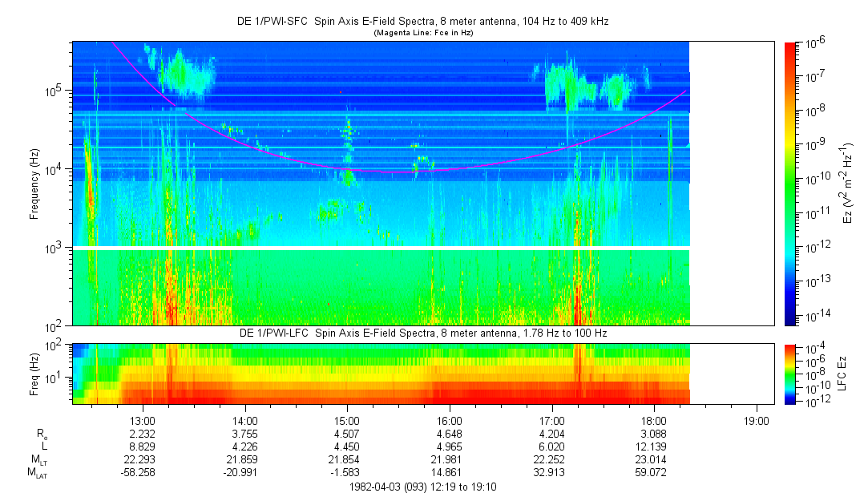Click the date range 1982-04-03 caption
868x497 pixels.
[423, 486]
